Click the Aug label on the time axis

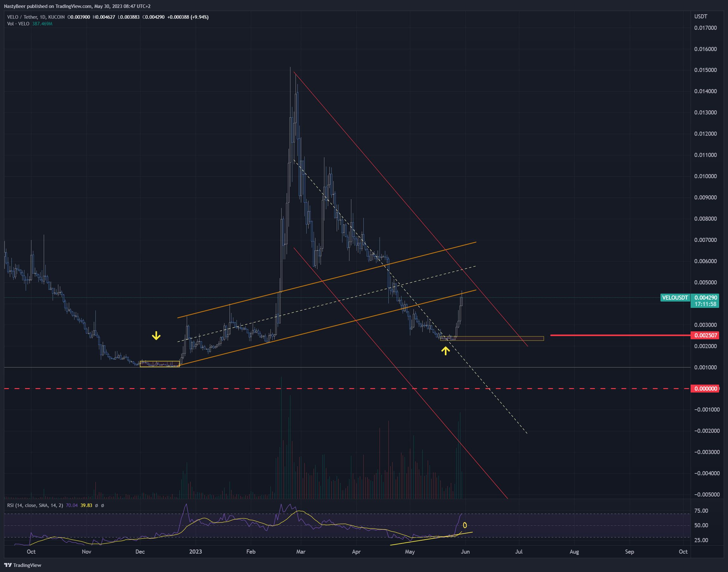pos(574,552)
